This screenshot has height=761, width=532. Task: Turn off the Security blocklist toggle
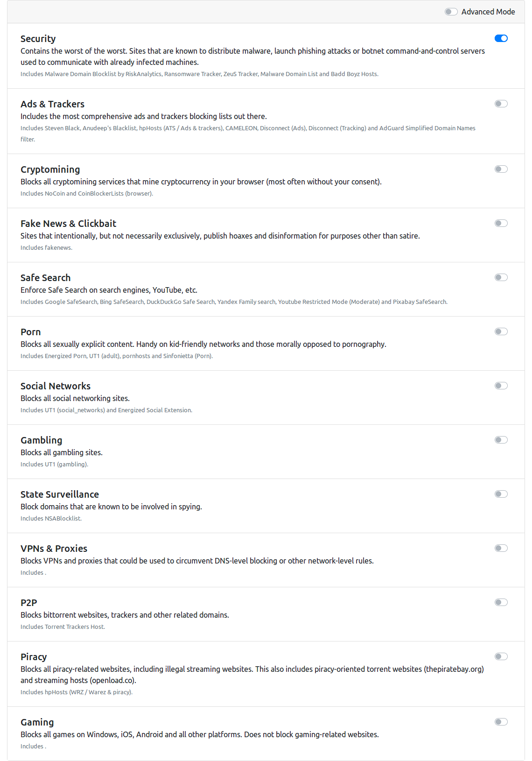[501, 38]
